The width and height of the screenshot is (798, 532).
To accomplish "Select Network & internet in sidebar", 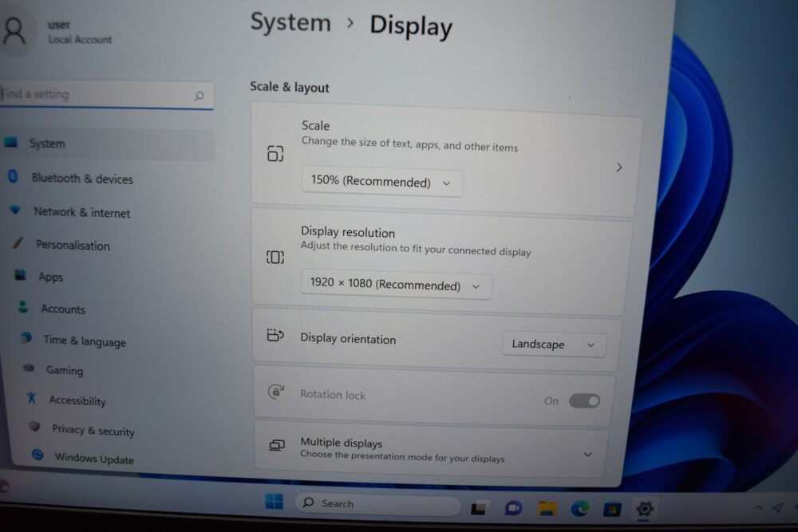I will [x=82, y=212].
